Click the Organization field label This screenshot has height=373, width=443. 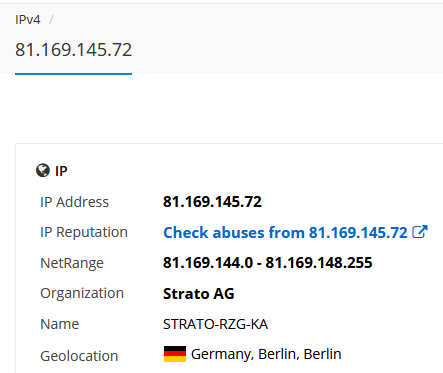tap(82, 293)
